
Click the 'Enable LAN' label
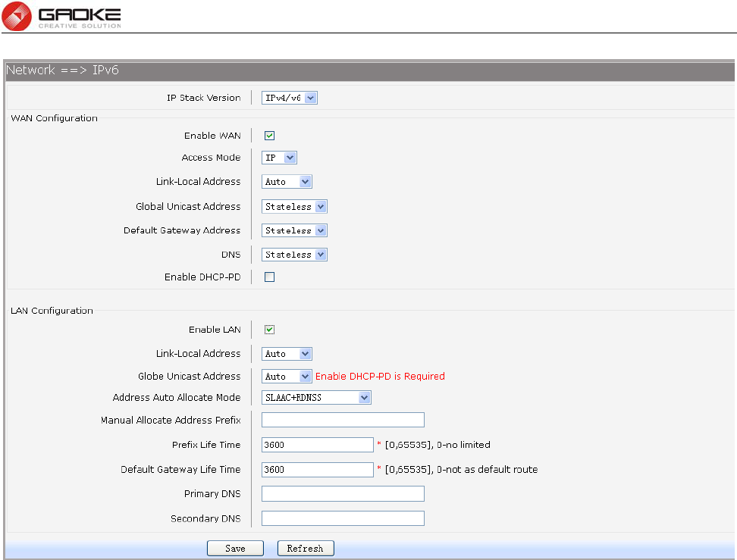click(x=215, y=330)
